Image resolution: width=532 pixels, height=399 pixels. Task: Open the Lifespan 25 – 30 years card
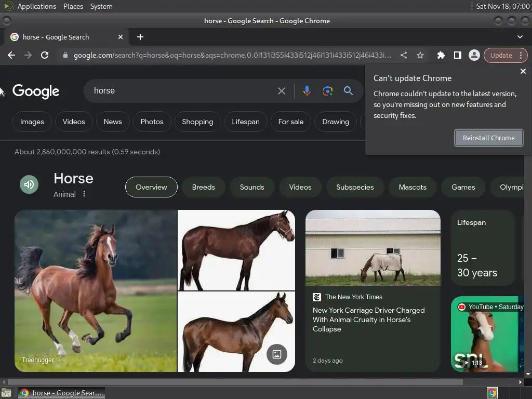[x=483, y=248]
